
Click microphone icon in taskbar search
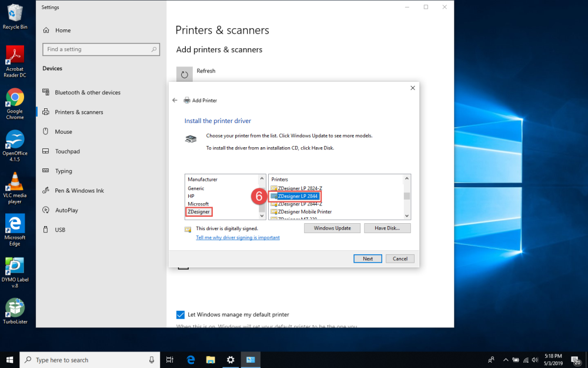152,360
